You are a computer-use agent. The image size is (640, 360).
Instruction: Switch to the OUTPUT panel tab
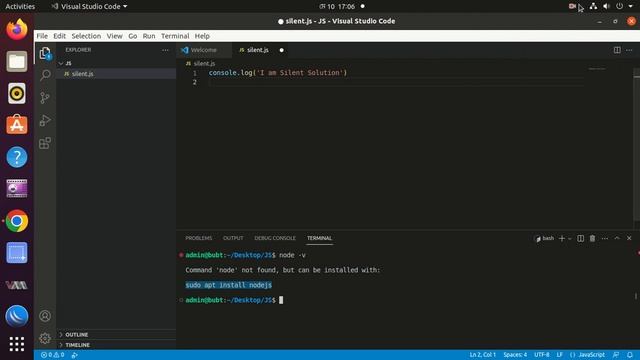point(233,238)
